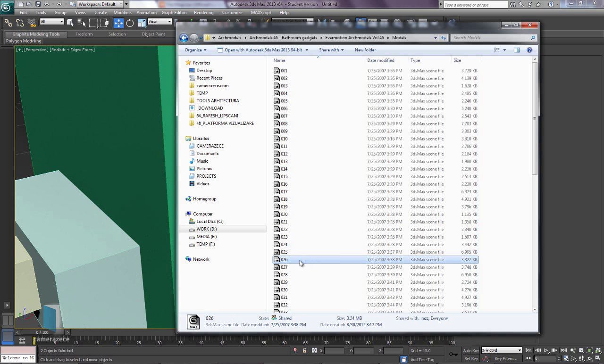The width and height of the screenshot is (604, 364).
Task: Click the time slider showing 0 / 100
Action: tap(42, 332)
